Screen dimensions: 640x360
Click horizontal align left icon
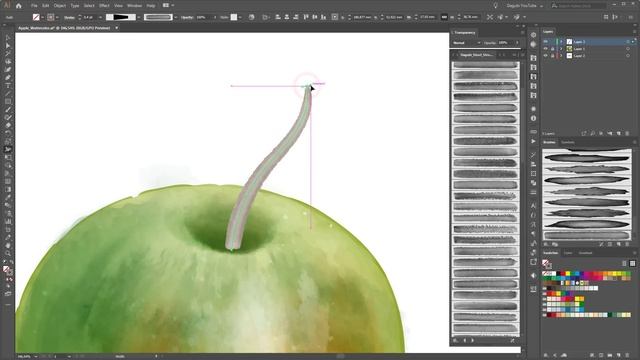pos(278,17)
